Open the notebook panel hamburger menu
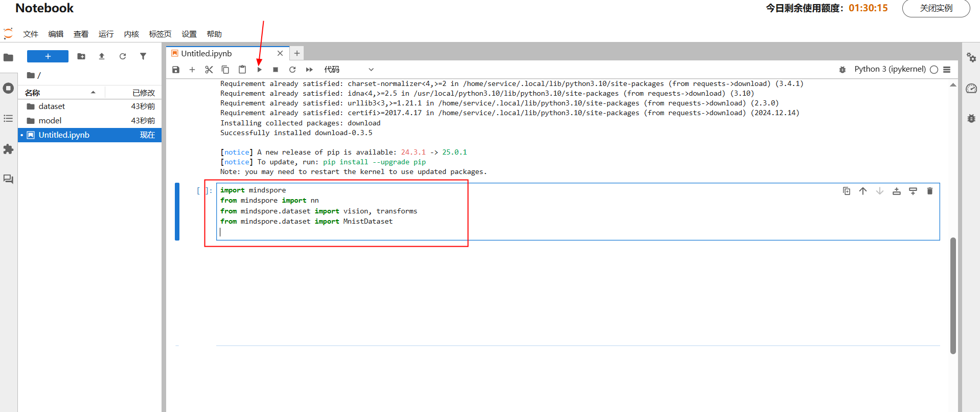Viewport: 980px width, 412px height. pyautogui.click(x=947, y=70)
